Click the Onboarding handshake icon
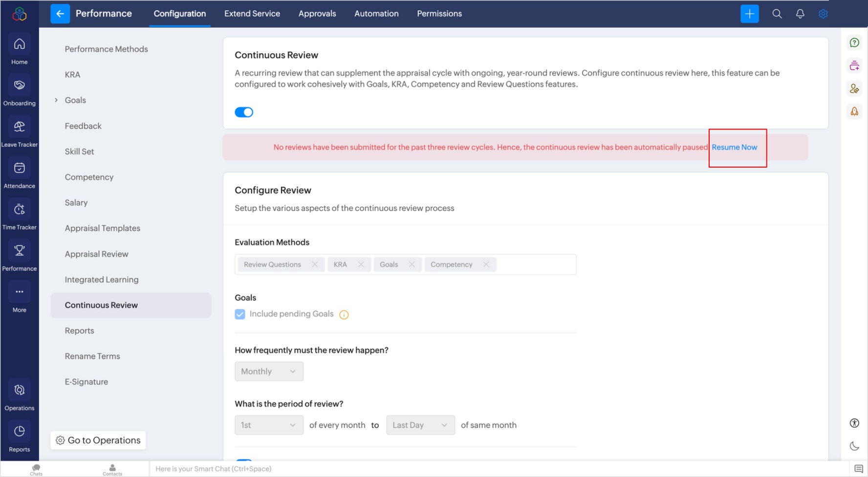 pyautogui.click(x=19, y=86)
